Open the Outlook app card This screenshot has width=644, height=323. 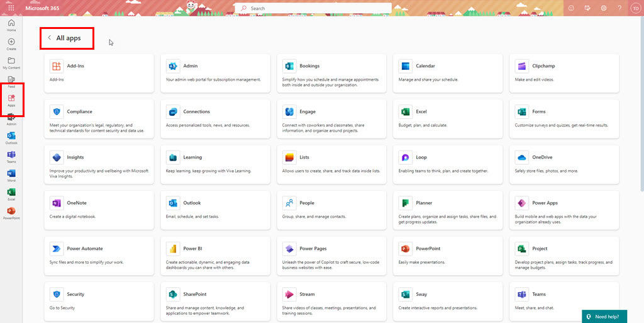pos(215,210)
